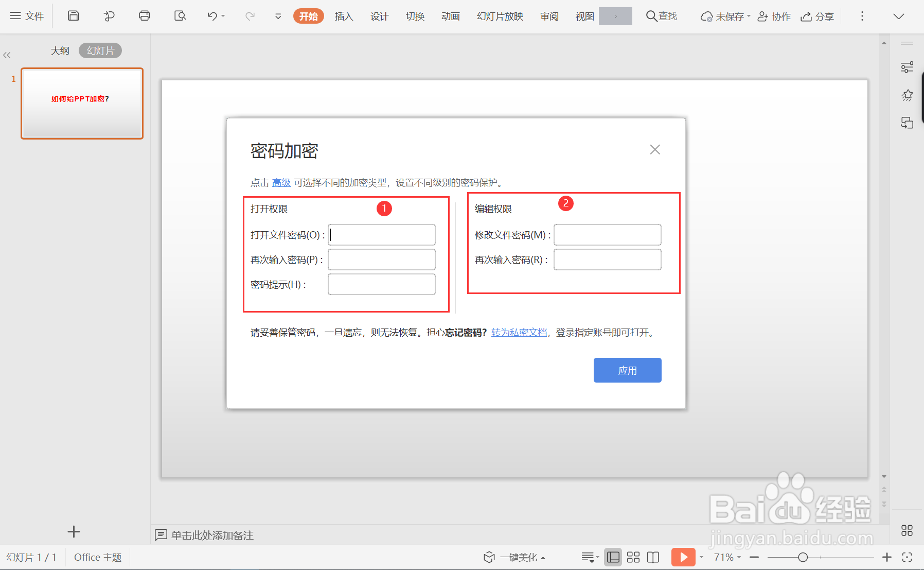Click the 一键美化 beautify icon at bottom
924x570 pixels.
pos(489,557)
